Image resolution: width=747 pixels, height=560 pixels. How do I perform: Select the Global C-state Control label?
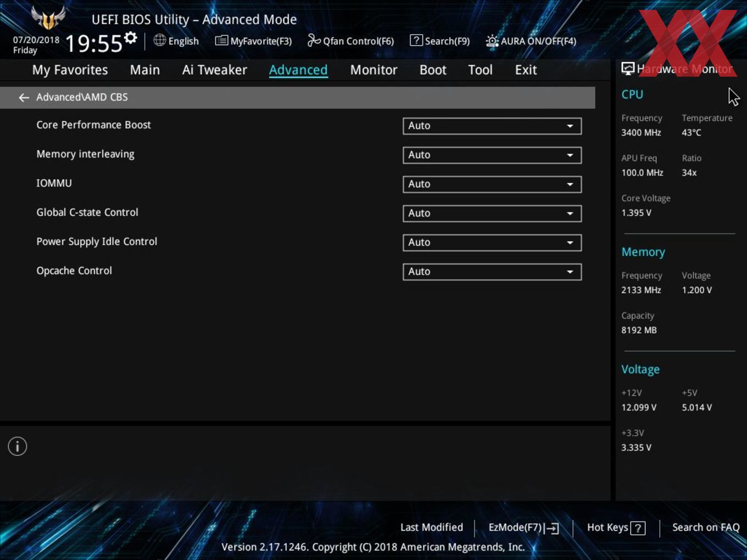(x=87, y=212)
